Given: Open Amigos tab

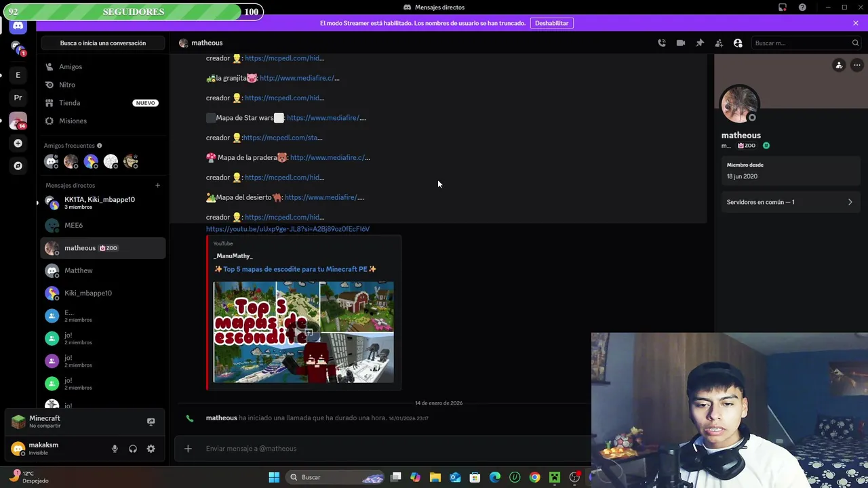Looking at the screenshot, I should pos(103,66).
